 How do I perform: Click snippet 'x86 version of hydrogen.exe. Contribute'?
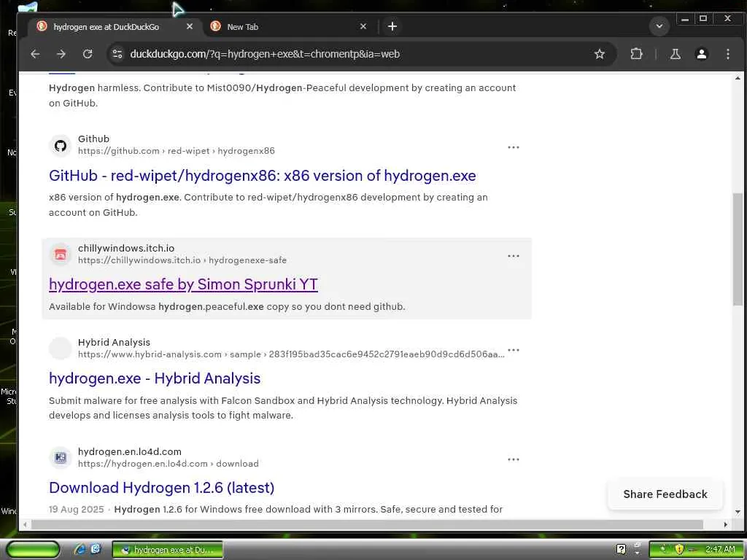pos(268,205)
